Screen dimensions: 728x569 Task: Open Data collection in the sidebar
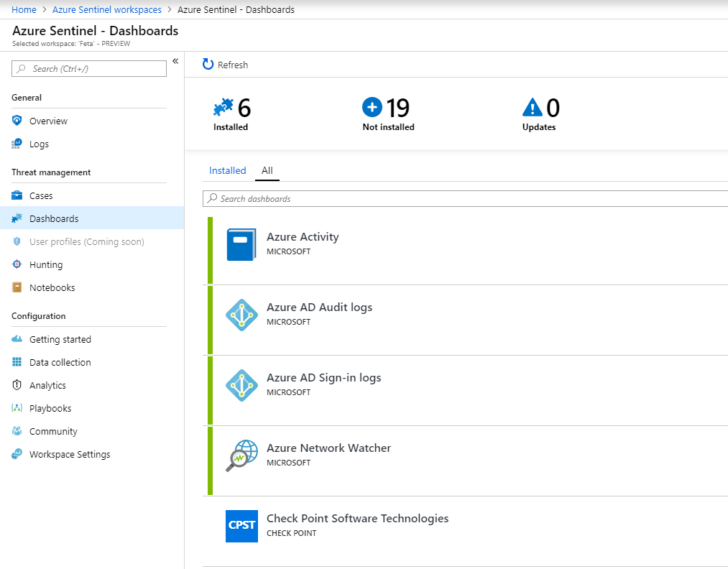[x=60, y=362]
